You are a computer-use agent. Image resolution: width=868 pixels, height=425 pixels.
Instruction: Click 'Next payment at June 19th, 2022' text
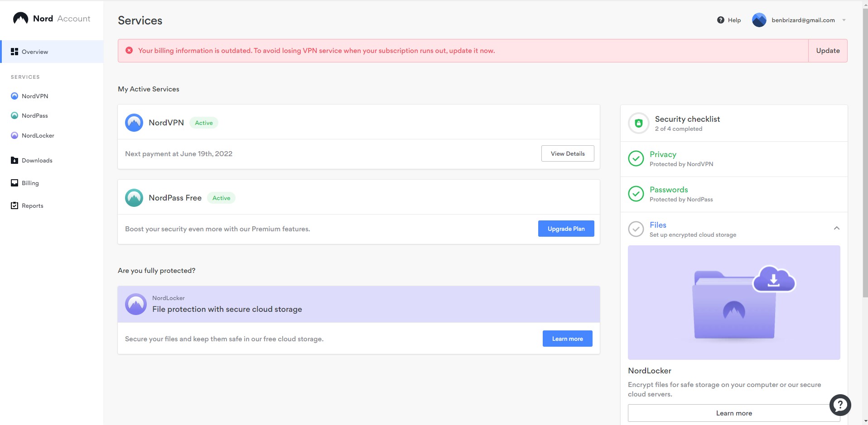178,154
